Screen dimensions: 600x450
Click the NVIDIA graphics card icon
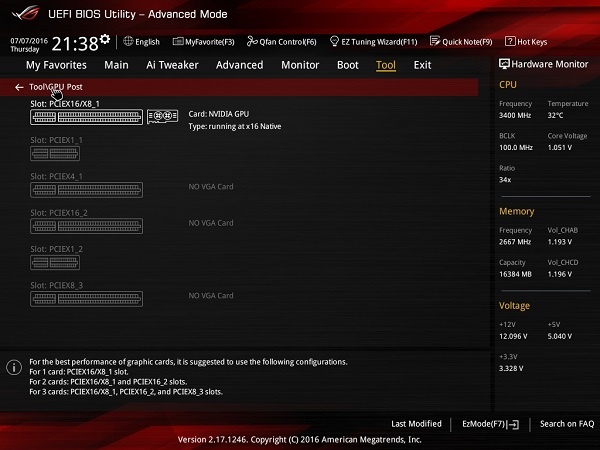click(x=163, y=116)
